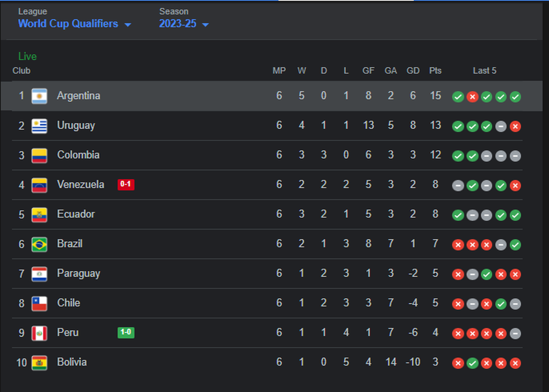Click the Argentina flag icon

(39, 96)
